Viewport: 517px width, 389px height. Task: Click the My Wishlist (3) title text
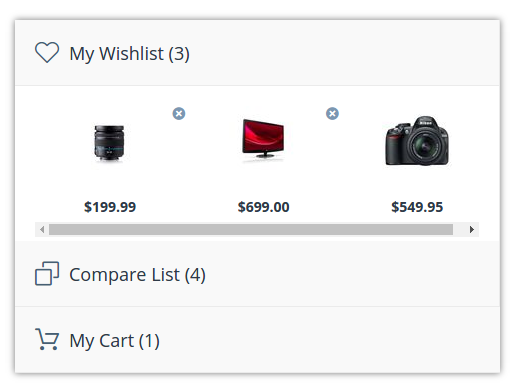(x=130, y=54)
